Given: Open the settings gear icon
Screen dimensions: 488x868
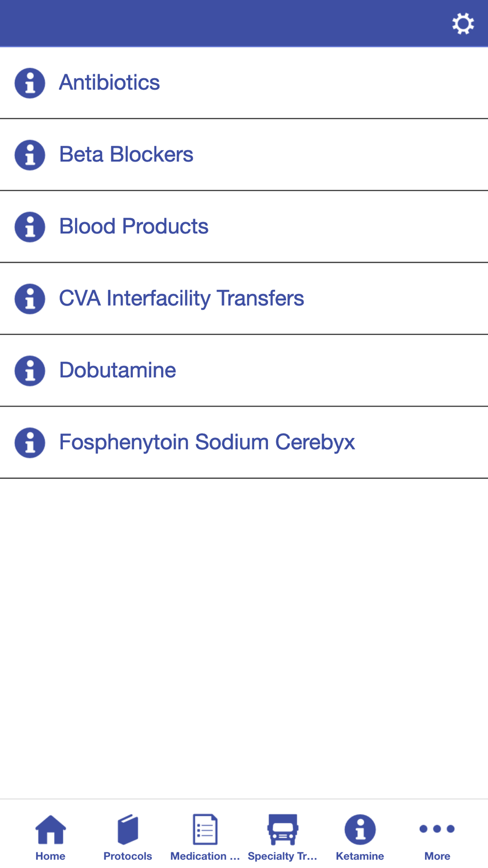Looking at the screenshot, I should click(463, 23).
